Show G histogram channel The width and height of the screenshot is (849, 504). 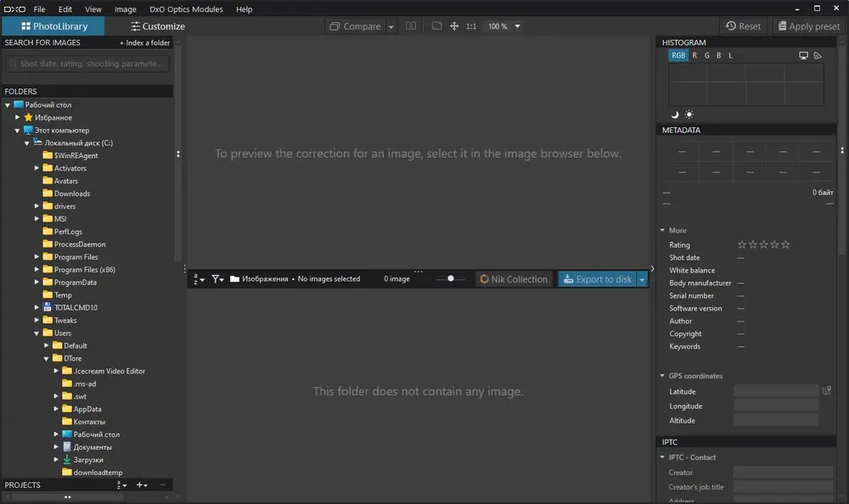pos(706,55)
